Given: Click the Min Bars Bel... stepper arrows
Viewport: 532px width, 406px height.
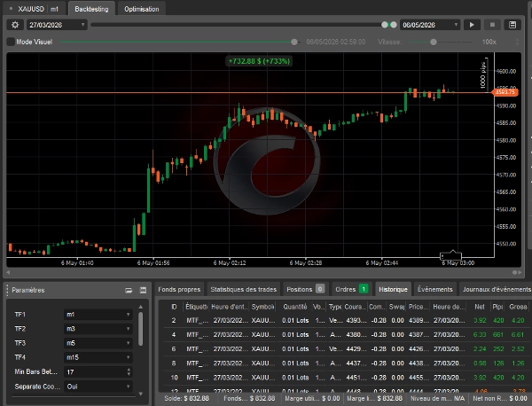Looking at the screenshot, I should coord(129,371).
